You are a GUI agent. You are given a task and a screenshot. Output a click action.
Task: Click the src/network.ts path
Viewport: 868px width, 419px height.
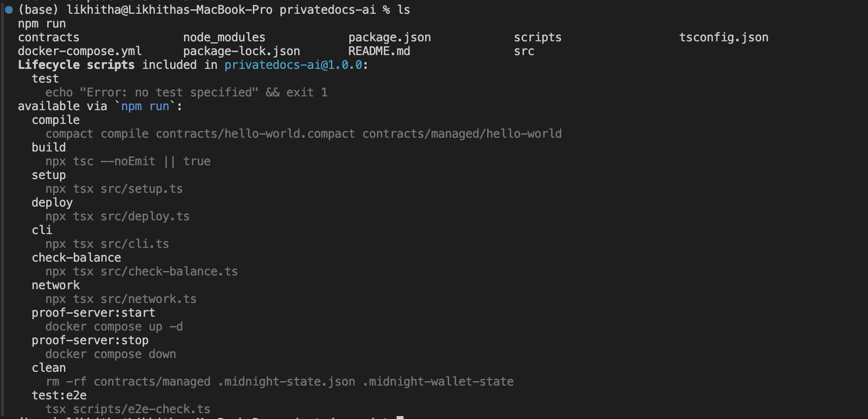pos(149,299)
